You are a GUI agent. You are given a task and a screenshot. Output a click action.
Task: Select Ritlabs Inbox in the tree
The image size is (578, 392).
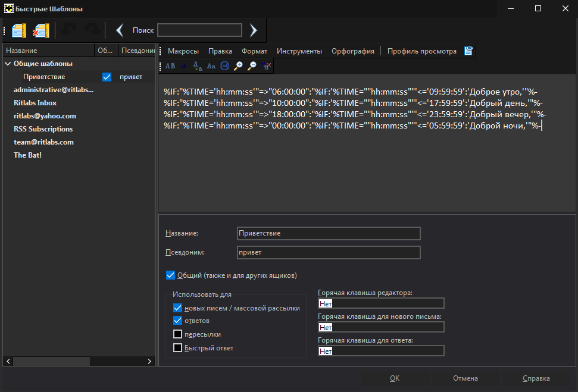click(35, 103)
